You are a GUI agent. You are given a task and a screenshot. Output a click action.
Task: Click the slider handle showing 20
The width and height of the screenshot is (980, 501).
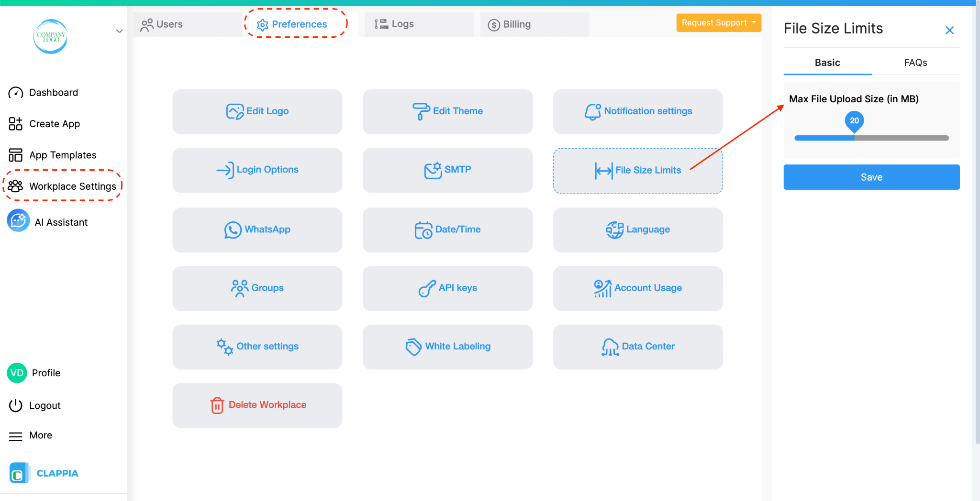click(855, 122)
